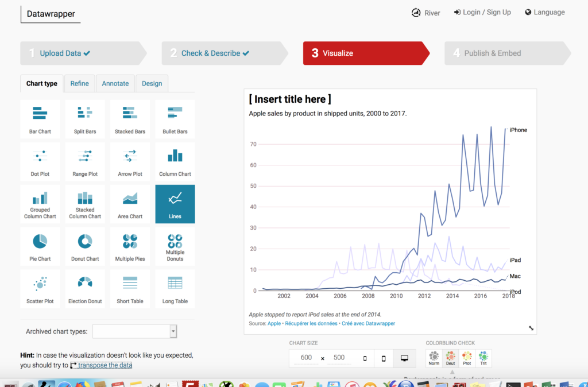
Task: Enable the Deut colorblind check
Action: coord(450,357)
